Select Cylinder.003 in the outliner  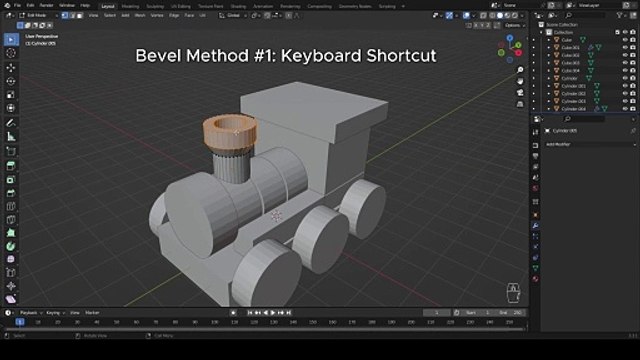pos(573,101)
